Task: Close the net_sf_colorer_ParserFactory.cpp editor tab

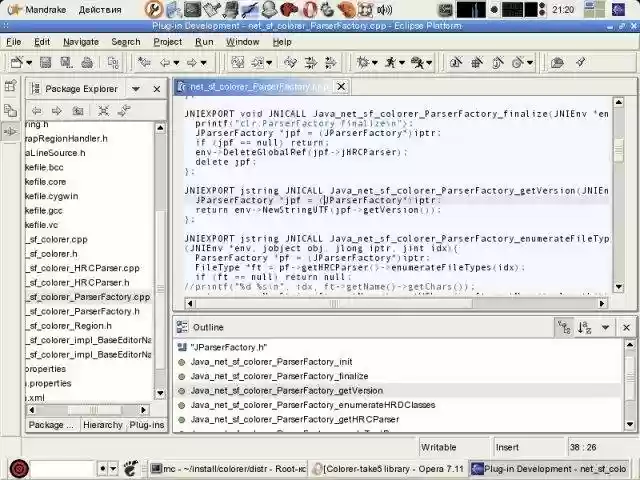Action: point(341,87)
